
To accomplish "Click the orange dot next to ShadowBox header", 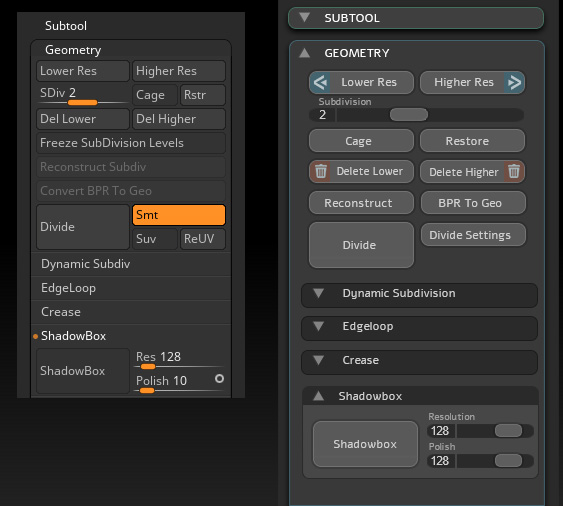I will tap(35, 336).
